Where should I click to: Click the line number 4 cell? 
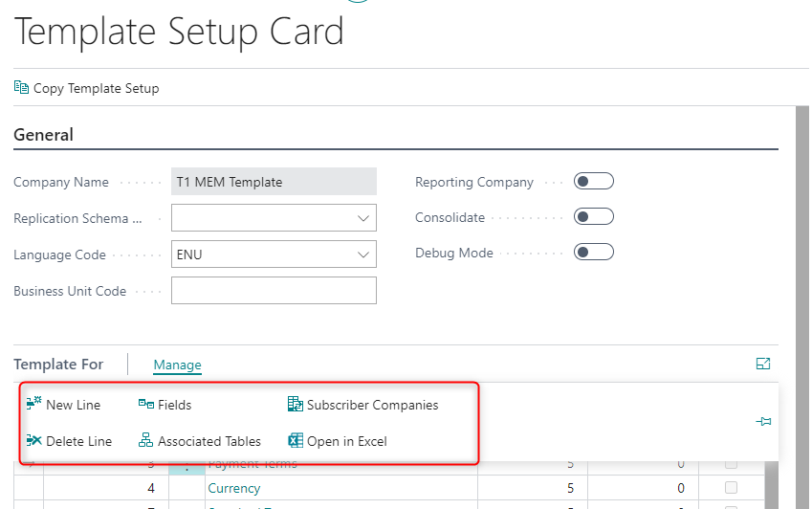tap(106, 488)
